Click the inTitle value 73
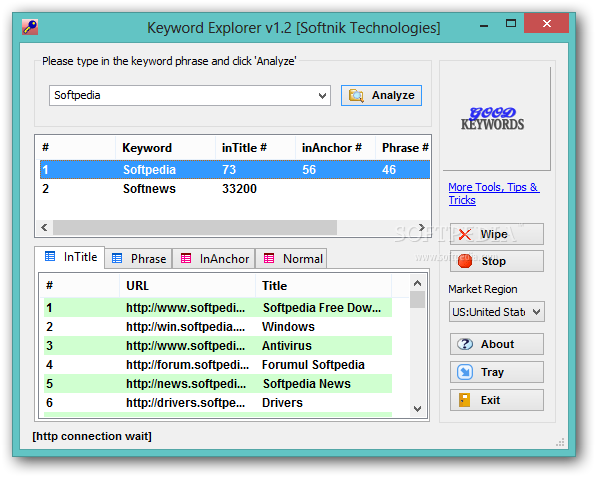 [x=229, y=170]
